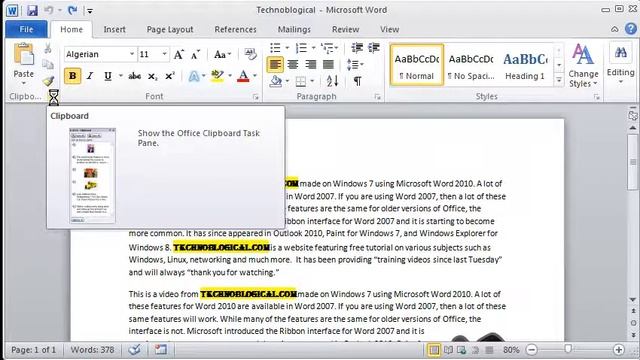
Task: Switch to Review tab
Action: click(x=345, y=29)
